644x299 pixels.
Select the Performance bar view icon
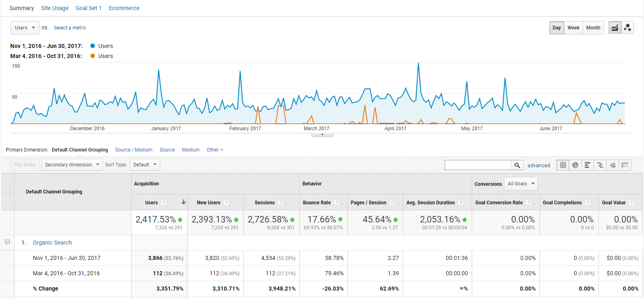tap(588, 165)
